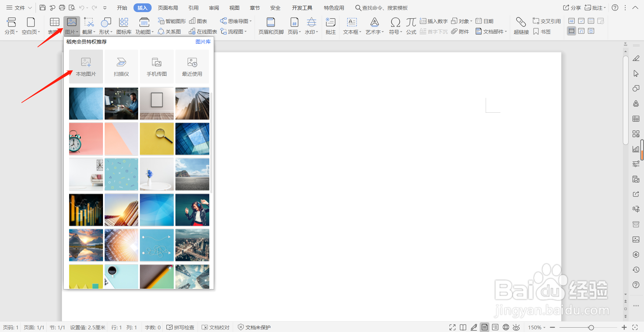Choose the 手机传图 option
This screenshot has height=332, width=644.
tap(157, 66)
